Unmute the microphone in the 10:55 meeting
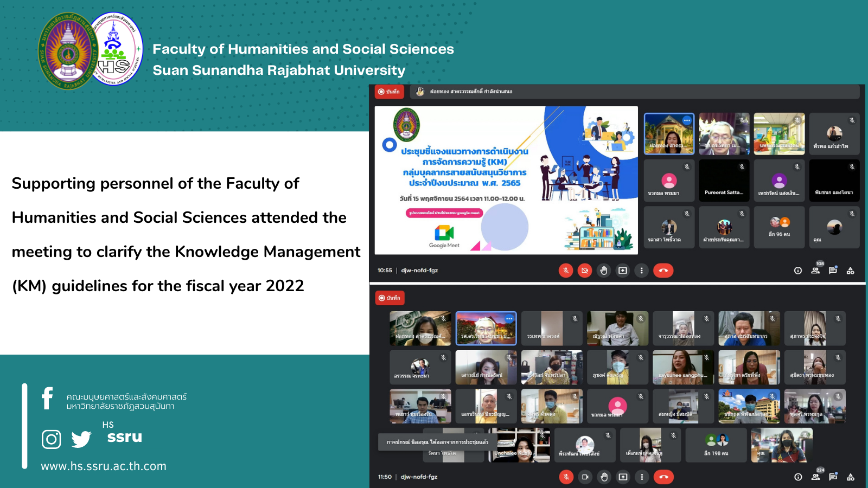The image size is (868, 488). tap(566, 271)
